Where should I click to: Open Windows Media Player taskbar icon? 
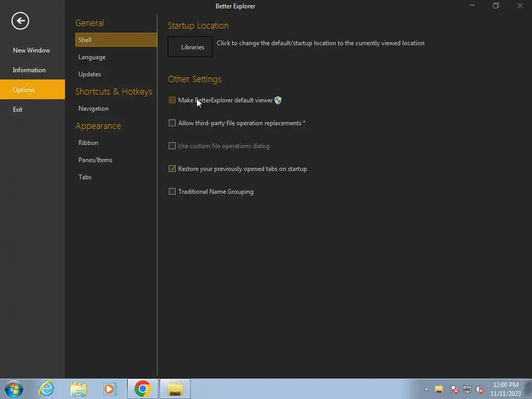[x=110, y=389]
